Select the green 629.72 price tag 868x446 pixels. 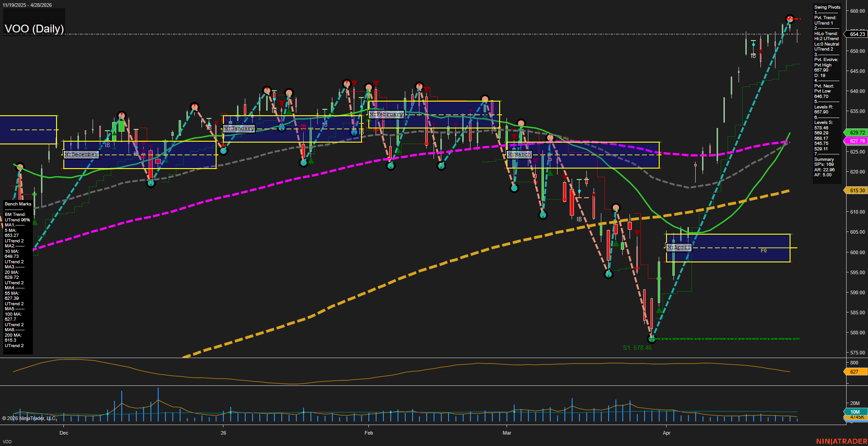pyautogui.click(x=857, y=133)
